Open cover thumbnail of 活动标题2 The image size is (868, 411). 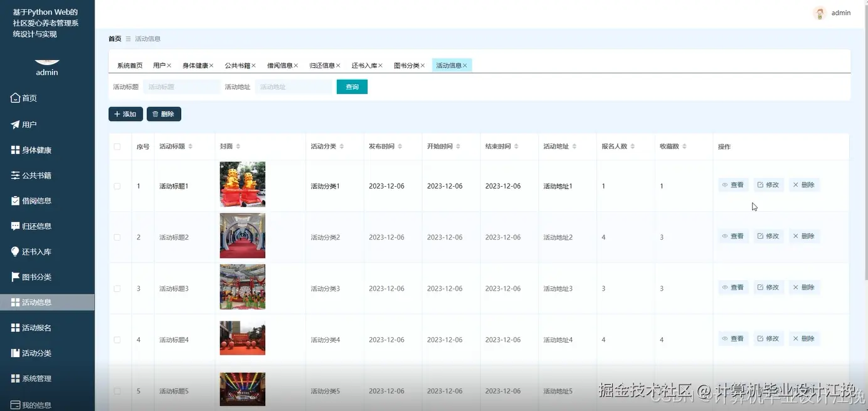click(x=243, y=236)
